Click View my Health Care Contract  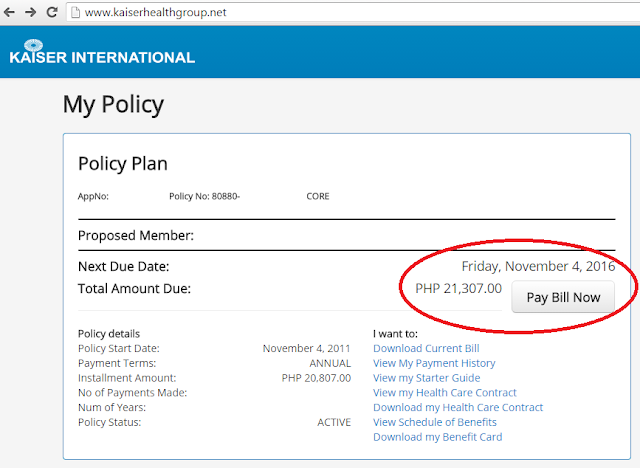pos(445,393)
